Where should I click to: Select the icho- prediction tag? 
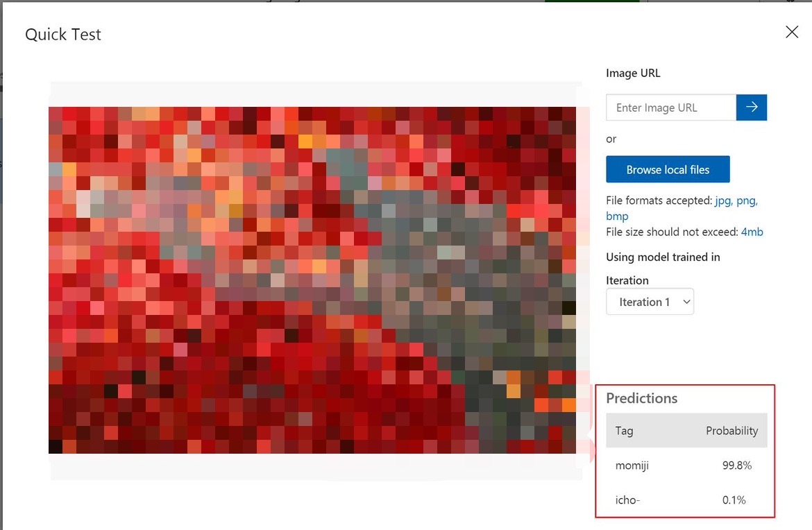[x=627, y=499]
